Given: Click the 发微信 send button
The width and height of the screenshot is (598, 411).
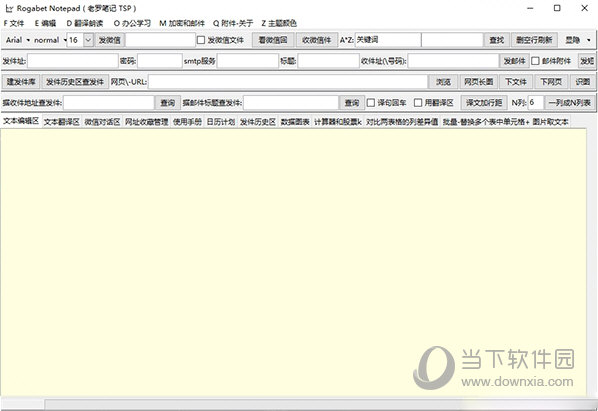Looking at the screenshot, I should [109, 40].
